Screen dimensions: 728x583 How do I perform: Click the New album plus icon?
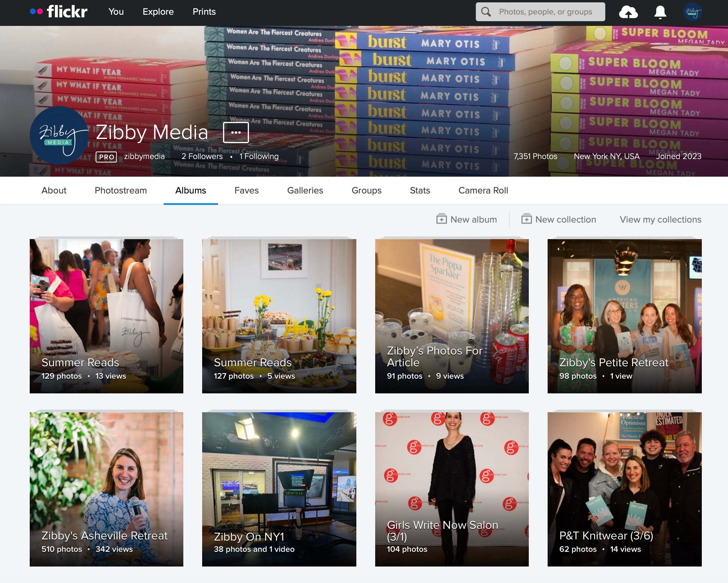[x=441, y=219]
